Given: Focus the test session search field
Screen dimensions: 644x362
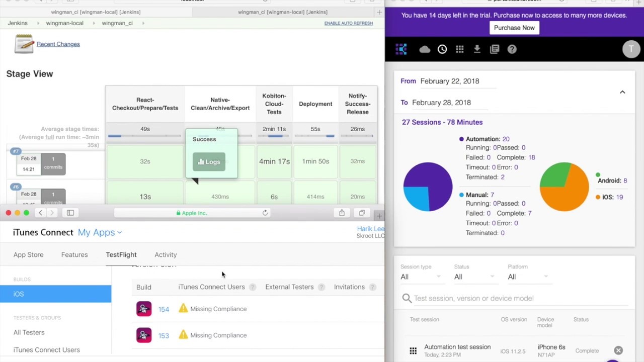Looking at the screenshot, I should (x=515, y=298).
